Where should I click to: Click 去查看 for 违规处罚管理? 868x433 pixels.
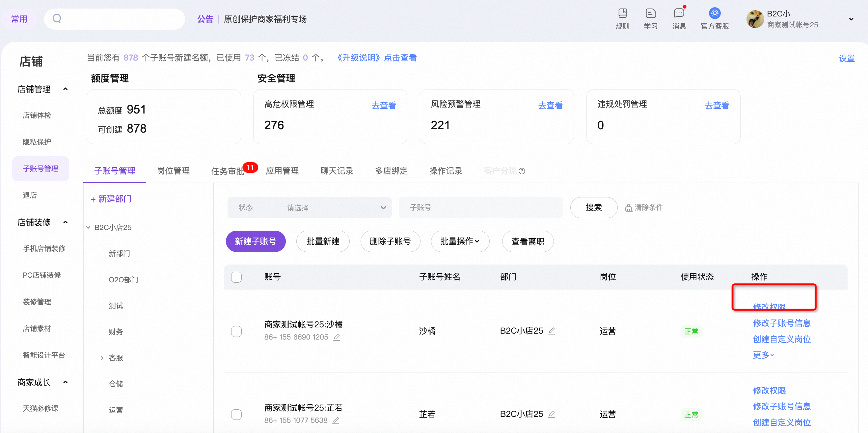pyautogui.click(x=717, y=105)
